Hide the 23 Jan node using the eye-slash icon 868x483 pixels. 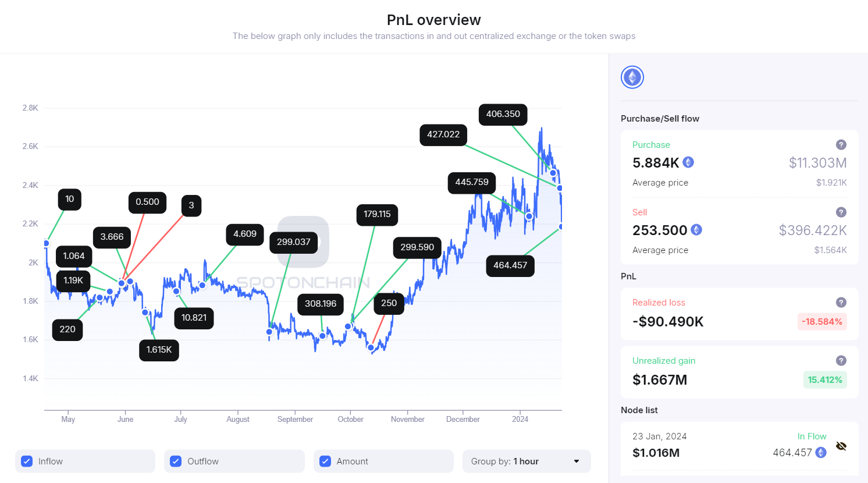(841, 445)
